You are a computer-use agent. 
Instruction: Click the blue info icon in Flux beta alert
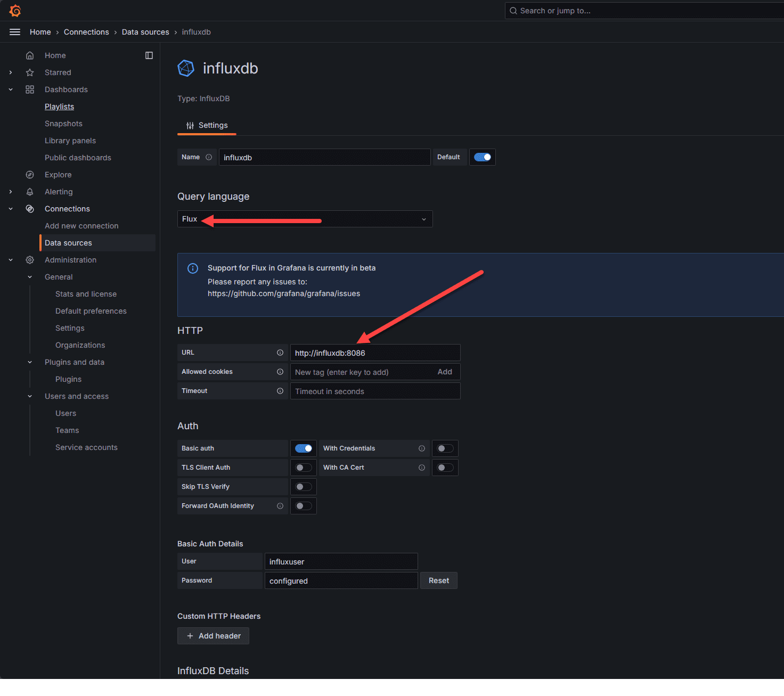pyautogui.click(x=193, y=268)
